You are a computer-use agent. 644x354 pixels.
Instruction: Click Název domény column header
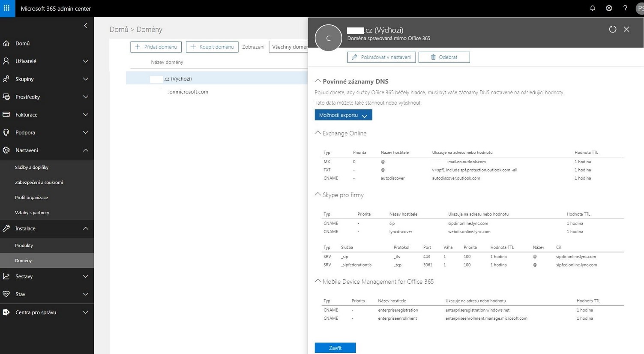click(167, 62)
